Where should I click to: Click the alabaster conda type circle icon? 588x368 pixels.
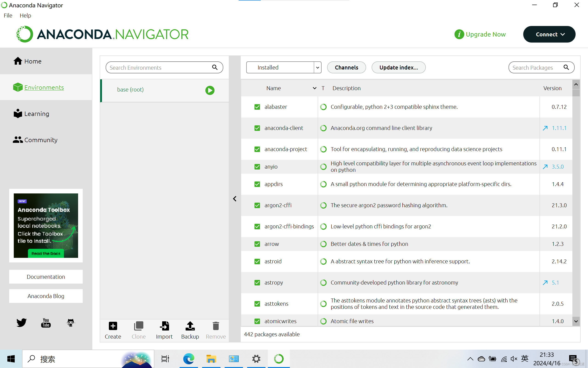tap(323, 107)
